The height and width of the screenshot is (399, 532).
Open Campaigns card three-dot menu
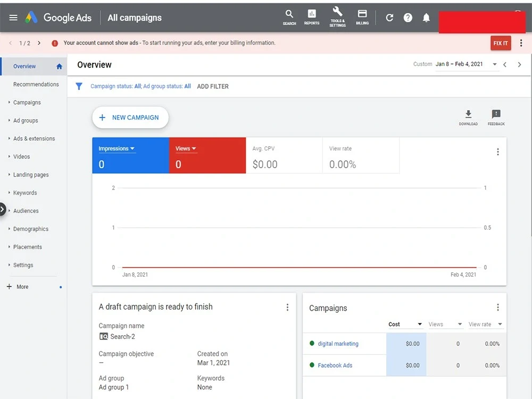point(498,307)
